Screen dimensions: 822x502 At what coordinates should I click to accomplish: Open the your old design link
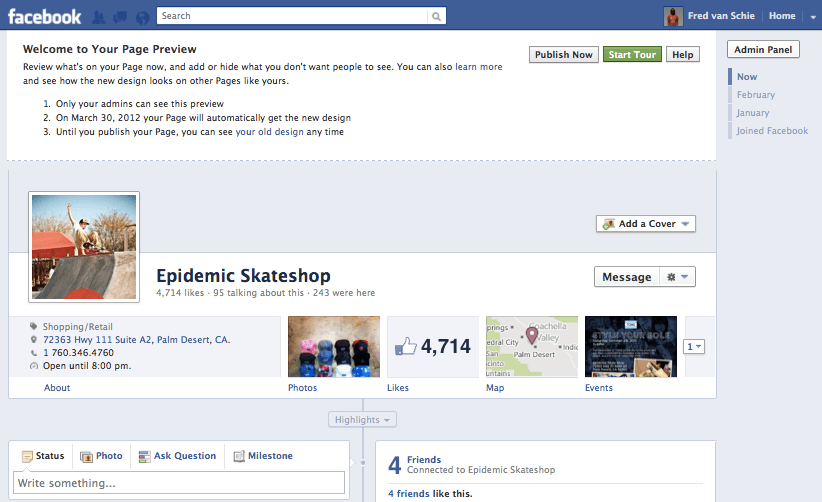(x=269, y=132)
